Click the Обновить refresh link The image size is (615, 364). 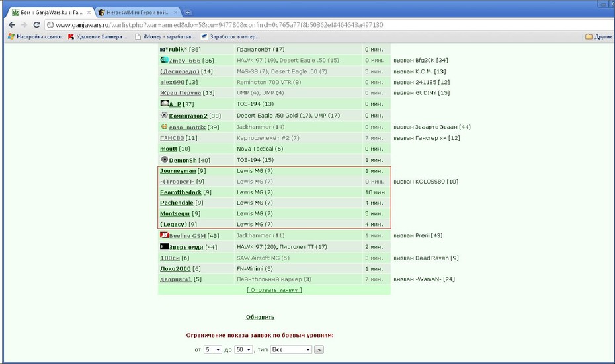(x=260, y=317)
